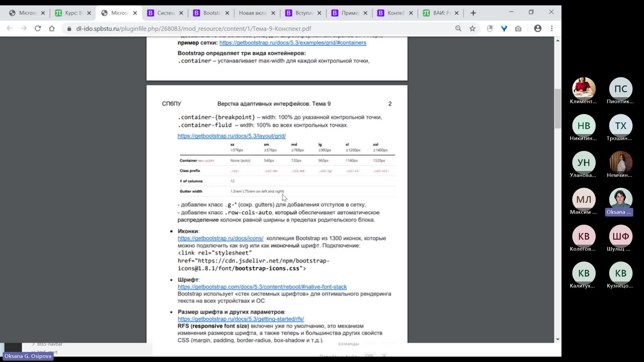Close the 'Новая вкладка' tab
The image size is (644, 362).
click(273, 13)
